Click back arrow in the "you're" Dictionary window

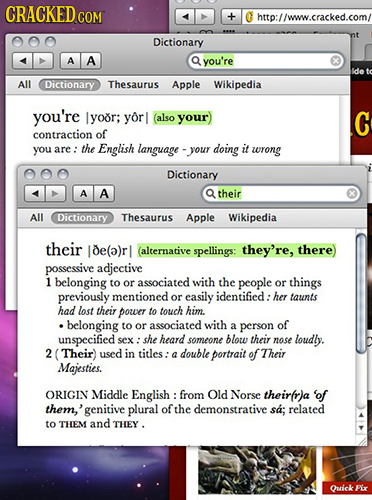[23, 61]
